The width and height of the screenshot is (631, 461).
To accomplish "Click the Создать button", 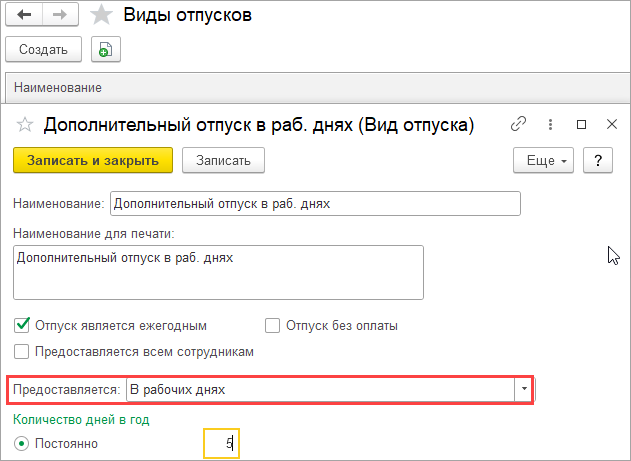I will click(x=42, y=49).
